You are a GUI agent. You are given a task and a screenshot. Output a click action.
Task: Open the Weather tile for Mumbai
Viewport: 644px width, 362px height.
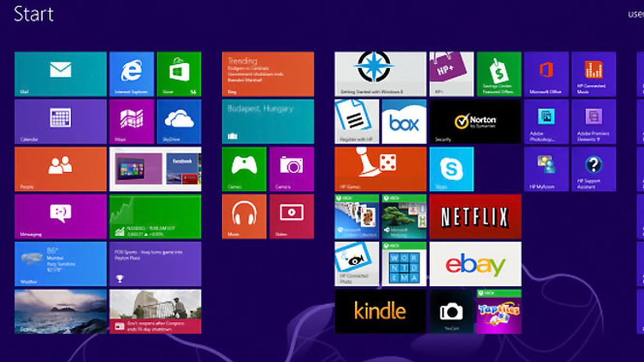pyautogui.click(x=61, y=264)
